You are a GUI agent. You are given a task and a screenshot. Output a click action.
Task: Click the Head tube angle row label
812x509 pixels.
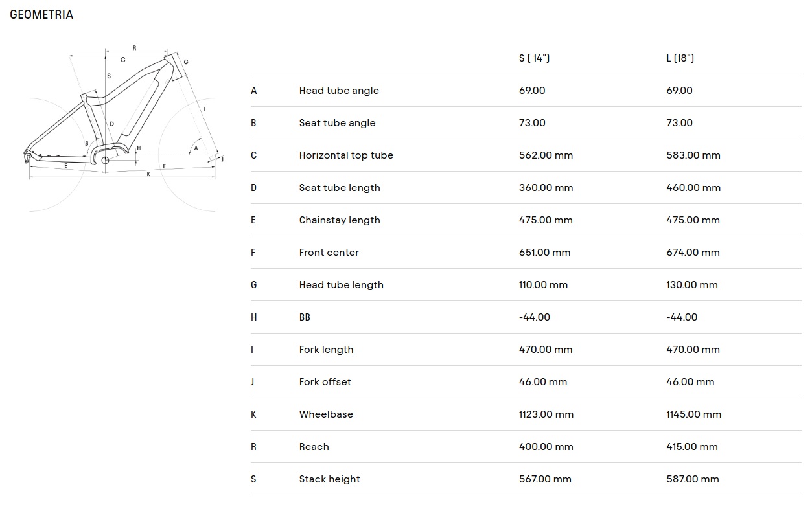coord(339,91)
